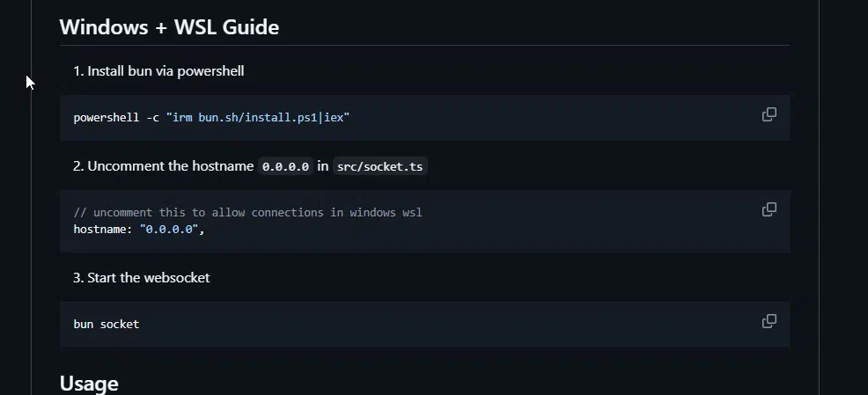
Task: Click the hostname: key in code block
Action: (x=103, y=229)
